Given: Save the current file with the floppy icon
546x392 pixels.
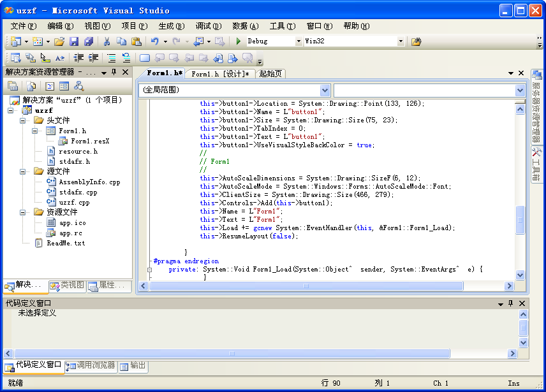Looking at the screenshot, I should point(74,41).
